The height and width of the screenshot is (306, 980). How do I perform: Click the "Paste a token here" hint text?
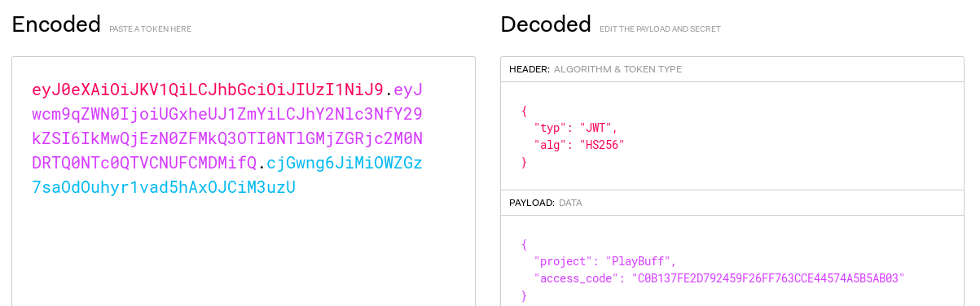(151, 28)
